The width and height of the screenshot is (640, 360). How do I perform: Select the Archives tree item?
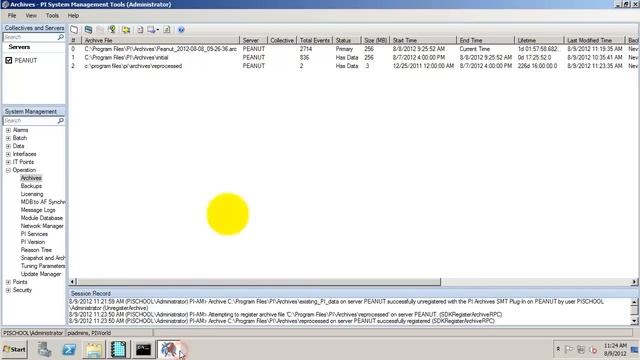(x=31, y=178)
